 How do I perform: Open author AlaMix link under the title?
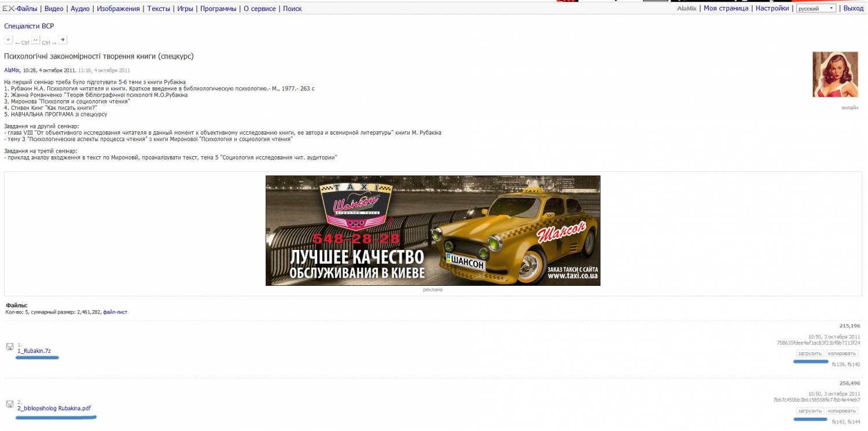coord(12,70)
